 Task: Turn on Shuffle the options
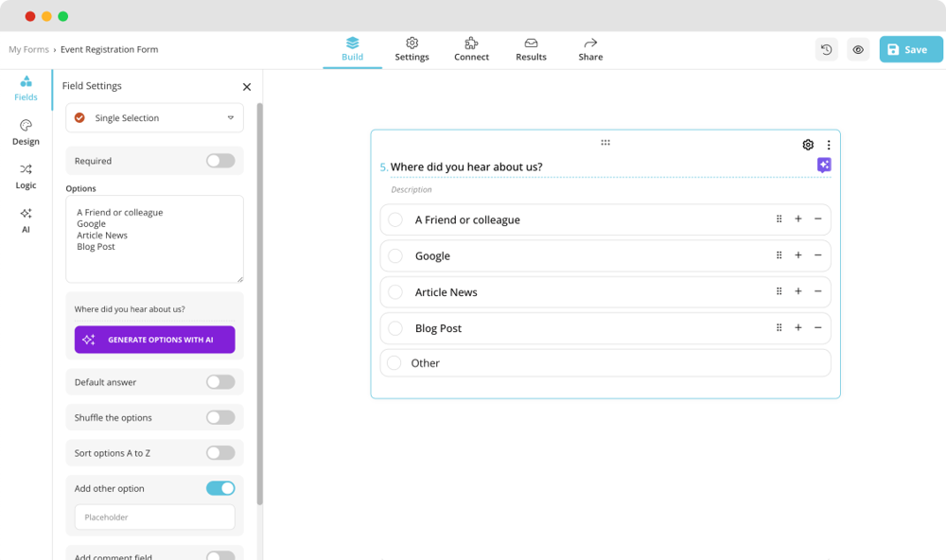[220, 417]
